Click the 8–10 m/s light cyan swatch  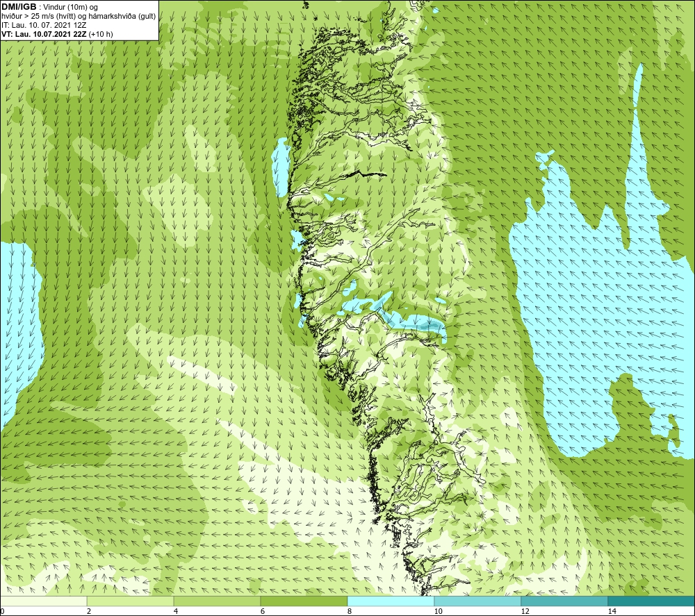391,601
